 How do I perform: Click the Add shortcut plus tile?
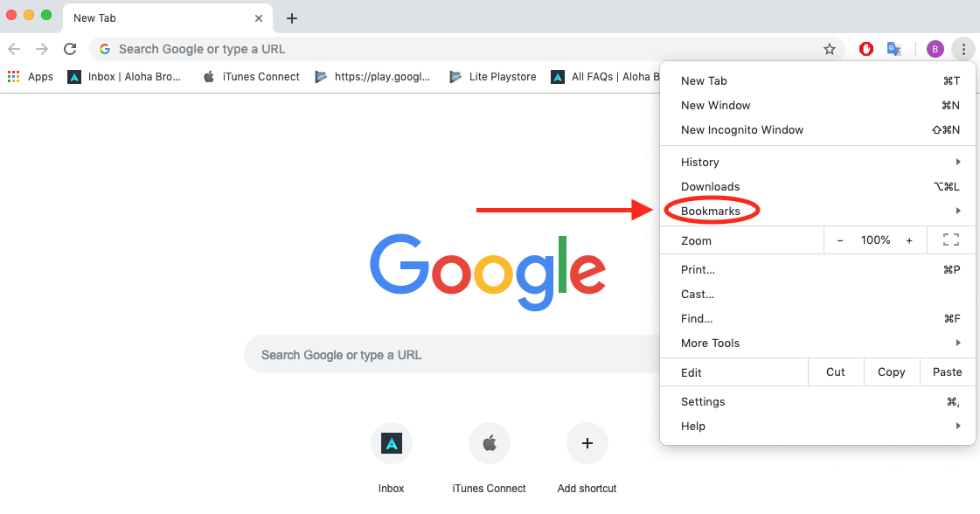pyautogui.click(x=587, y=458)
